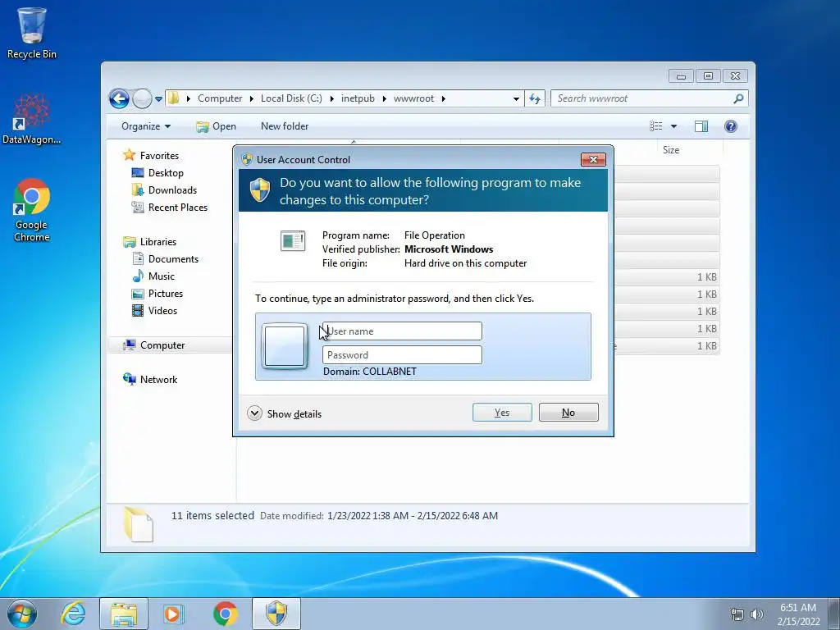Open Windows Media Player from taskbar
The width and height of the screenshot is (840, 630).
[174, 614]
